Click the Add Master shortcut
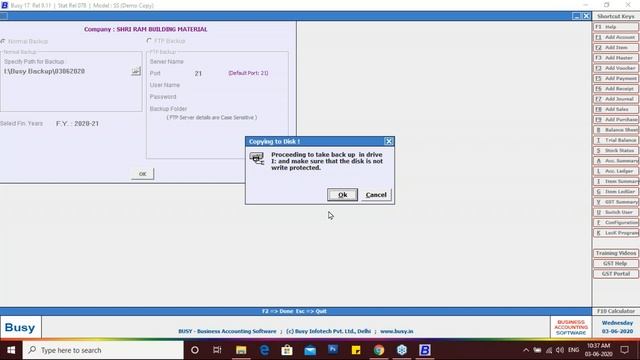Screen dimensions: 640x360 click(616, 58)
